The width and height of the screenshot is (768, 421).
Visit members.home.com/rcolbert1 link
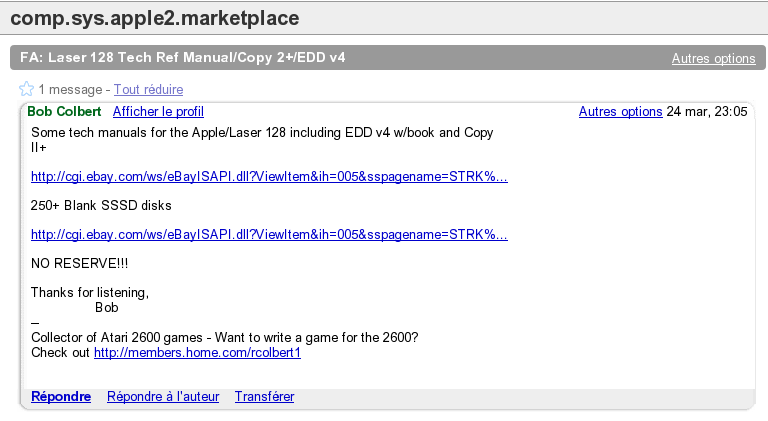197,353
